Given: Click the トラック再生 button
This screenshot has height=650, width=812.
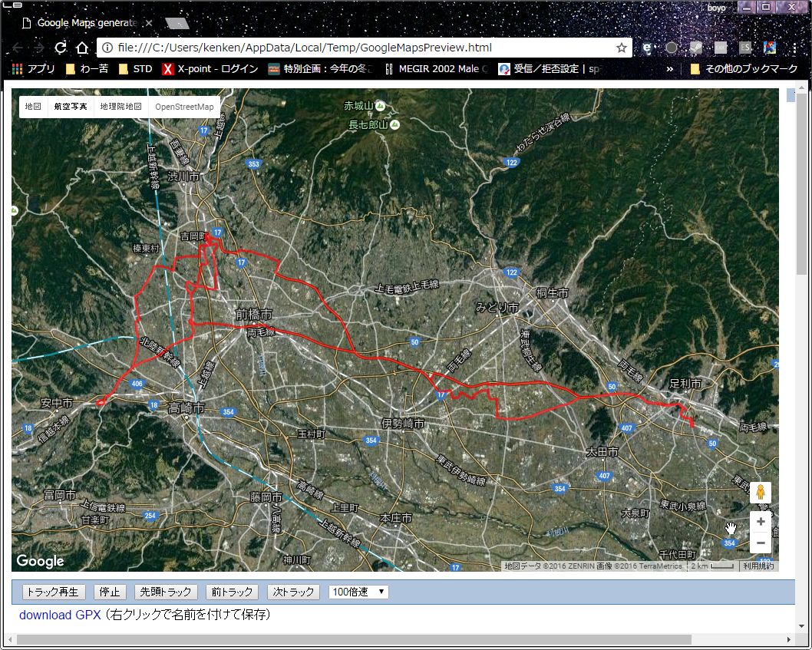Looking at the screenshot, I should pos(53,592).
